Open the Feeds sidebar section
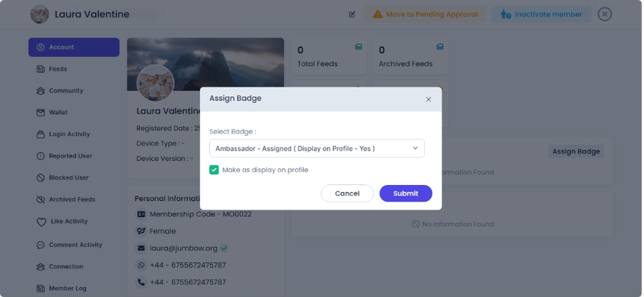644x297 pixels. click(58, 69)
